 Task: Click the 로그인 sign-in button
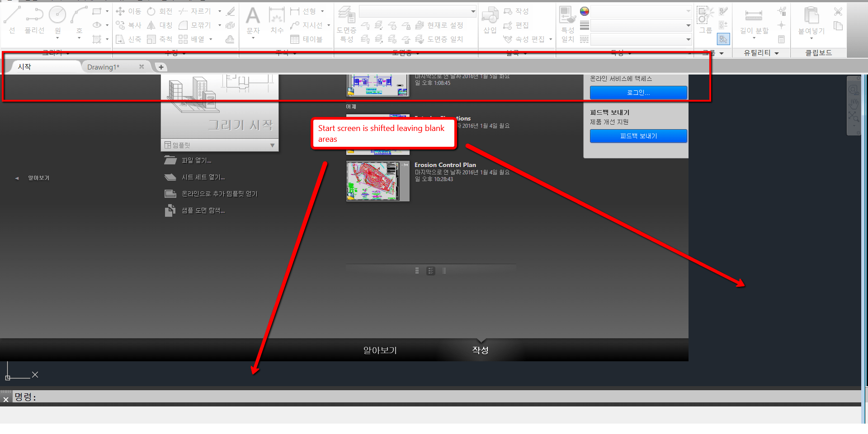coord(638,92)
